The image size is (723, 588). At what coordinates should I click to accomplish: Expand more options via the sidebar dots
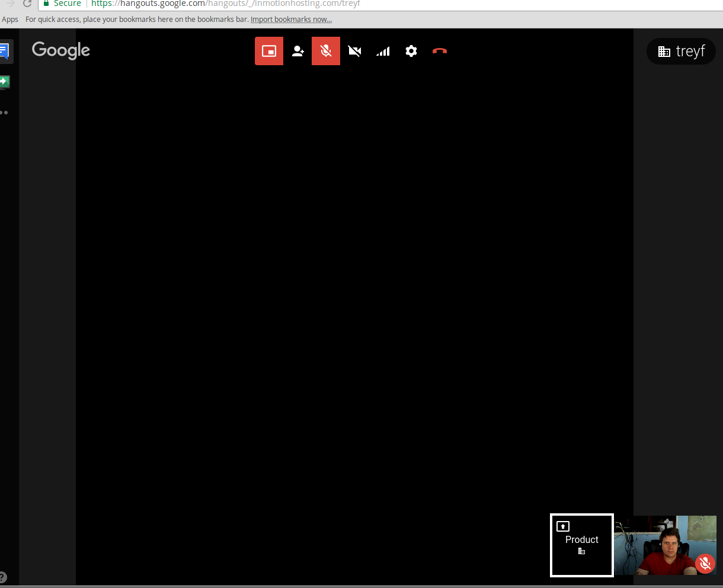(x=4, y=113)
